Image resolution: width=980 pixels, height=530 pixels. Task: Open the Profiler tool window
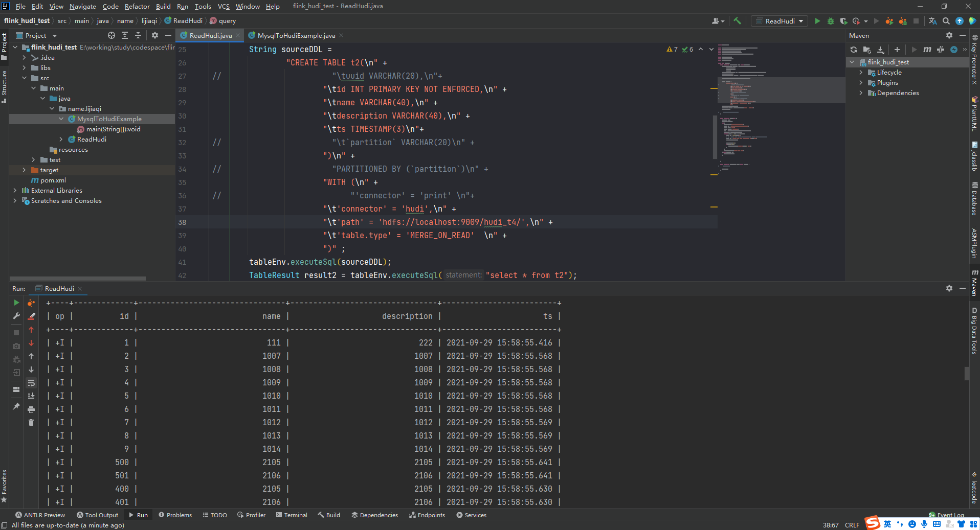[x=251, y=515]
